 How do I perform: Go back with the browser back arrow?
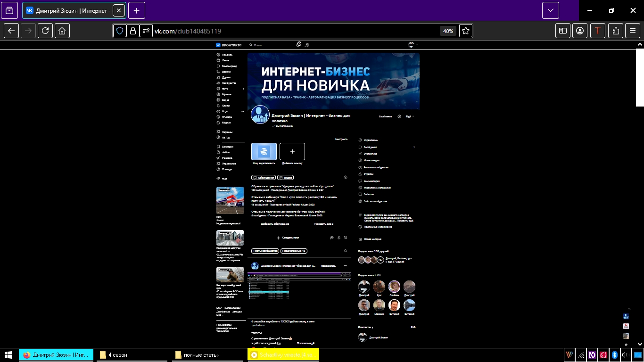[12, 31]
